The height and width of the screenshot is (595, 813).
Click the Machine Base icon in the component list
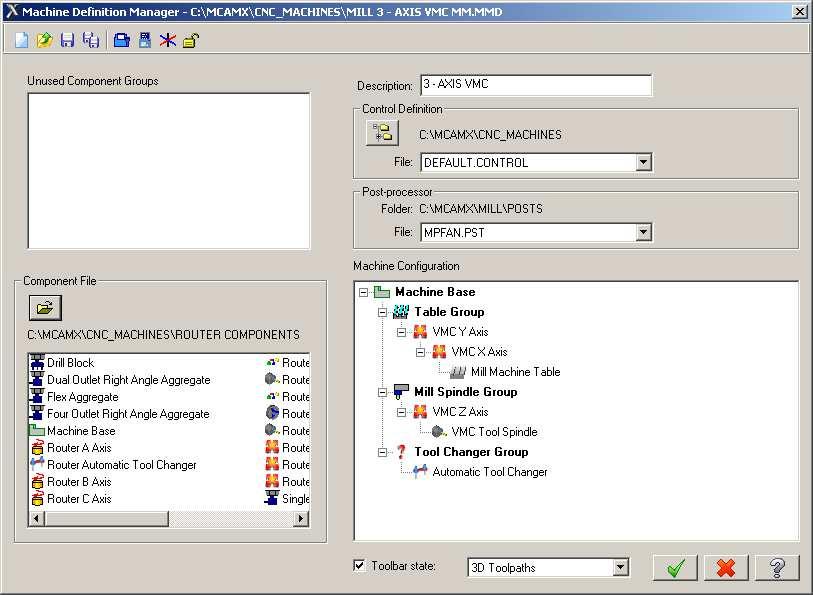36,431
